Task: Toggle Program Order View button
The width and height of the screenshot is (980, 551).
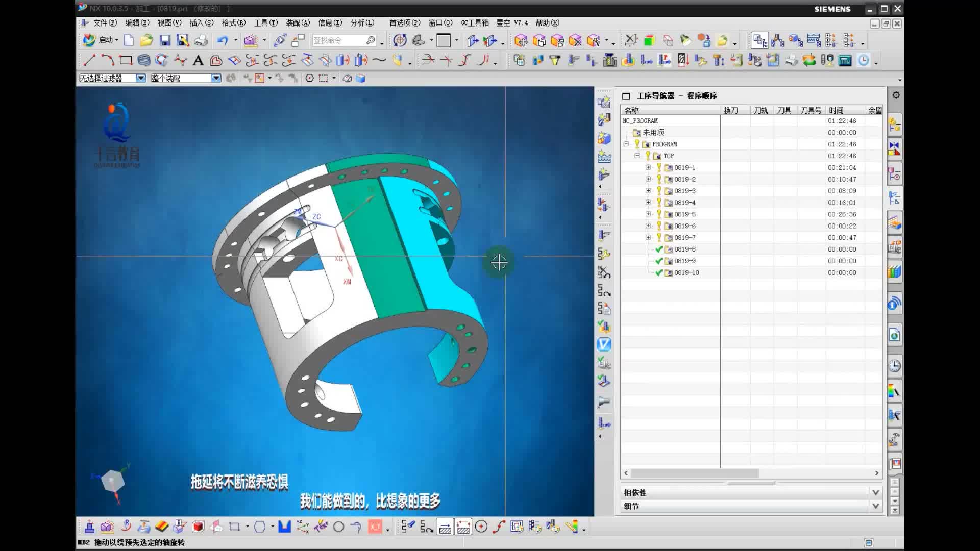Action: click(760, 40)
